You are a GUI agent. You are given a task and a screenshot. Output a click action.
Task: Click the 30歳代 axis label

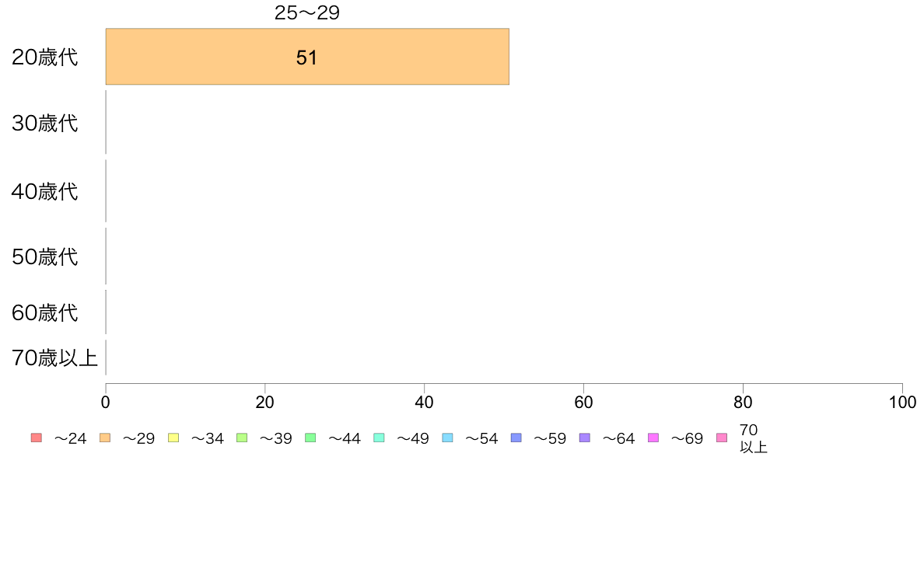45,123
